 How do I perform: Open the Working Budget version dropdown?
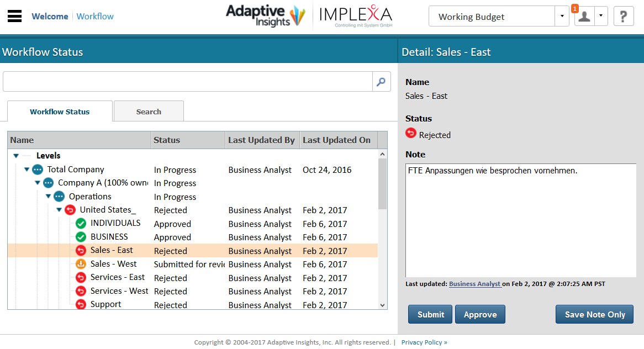562,16
